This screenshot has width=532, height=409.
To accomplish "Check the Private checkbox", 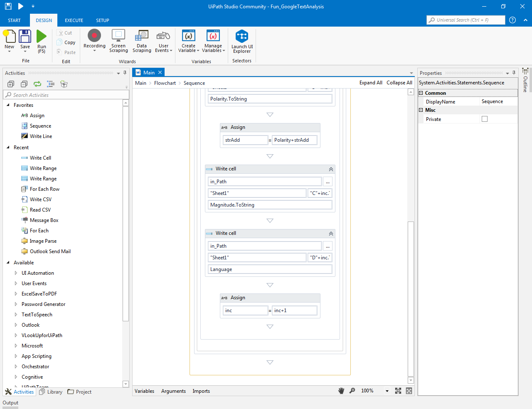I will click(485, 119).
